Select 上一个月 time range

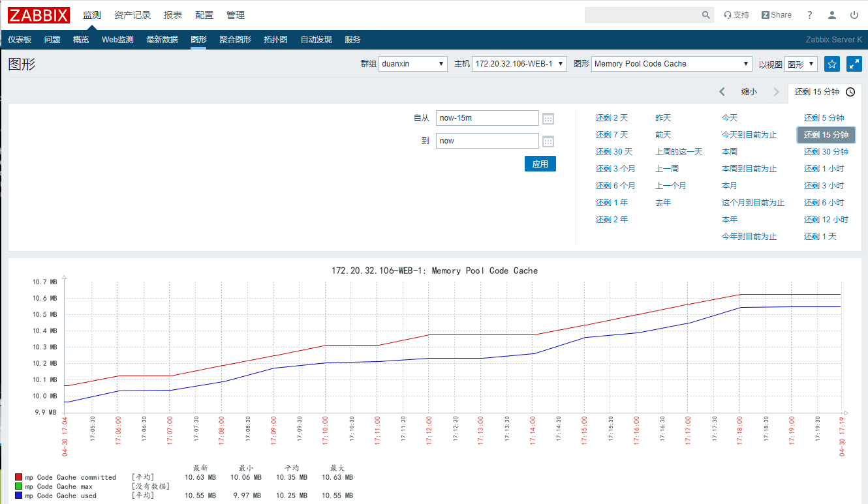(671, 186)
